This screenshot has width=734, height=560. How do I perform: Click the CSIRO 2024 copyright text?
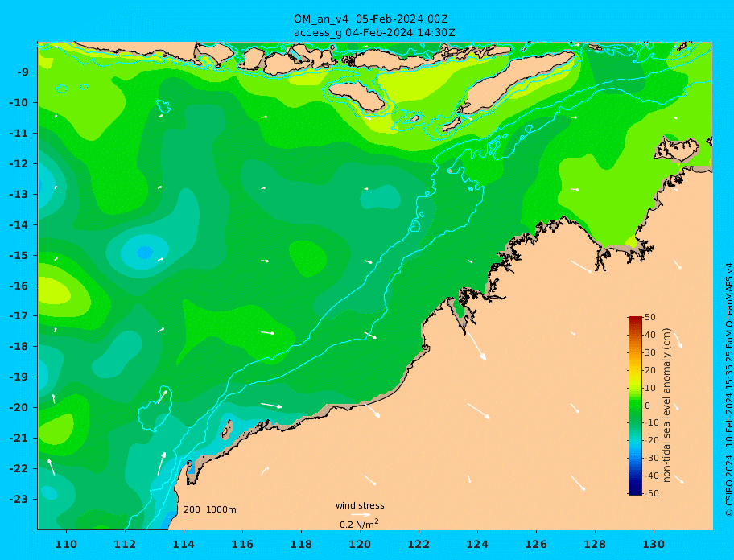point(729,487)
